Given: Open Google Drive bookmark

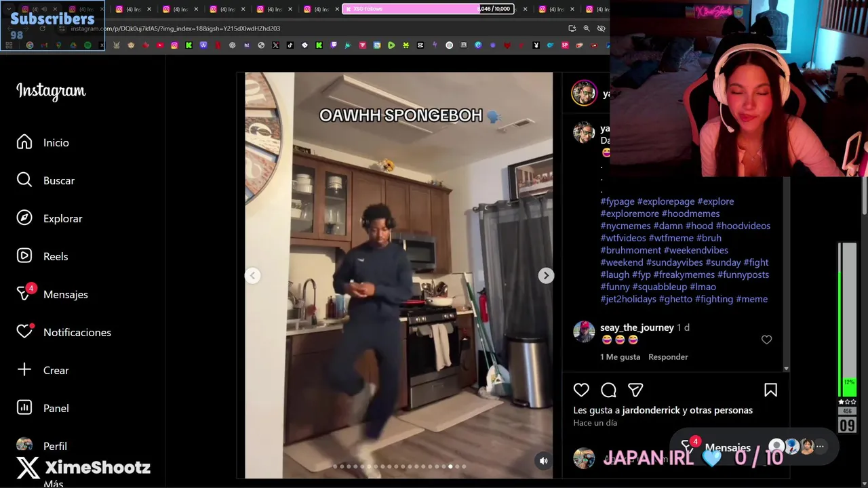Looking at the screenshot, I should point(73,45).
